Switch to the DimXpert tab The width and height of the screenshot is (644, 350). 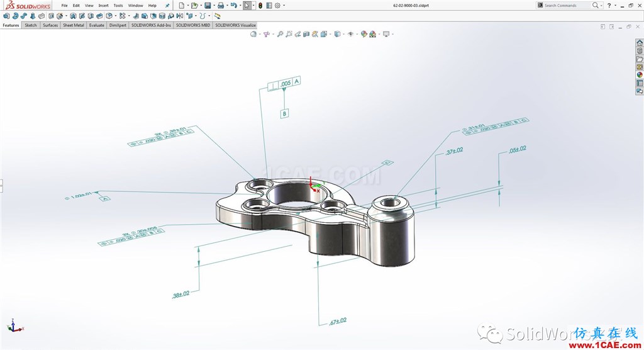point(118,25)
